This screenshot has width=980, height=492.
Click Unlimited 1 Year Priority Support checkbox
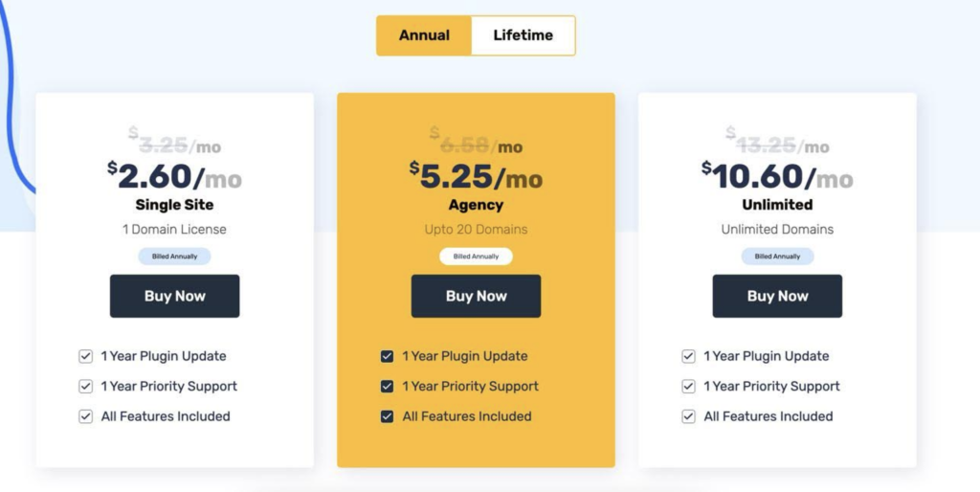(x=688, y=387)
